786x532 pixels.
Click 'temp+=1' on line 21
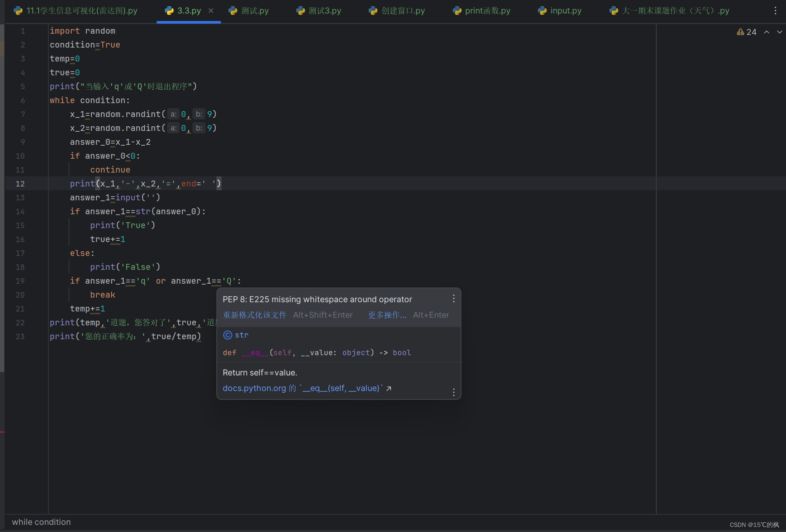pyautogui.click(x=88, y=309)
